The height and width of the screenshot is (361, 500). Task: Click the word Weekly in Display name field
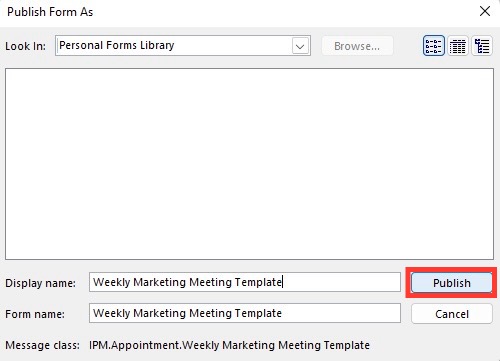111,282
